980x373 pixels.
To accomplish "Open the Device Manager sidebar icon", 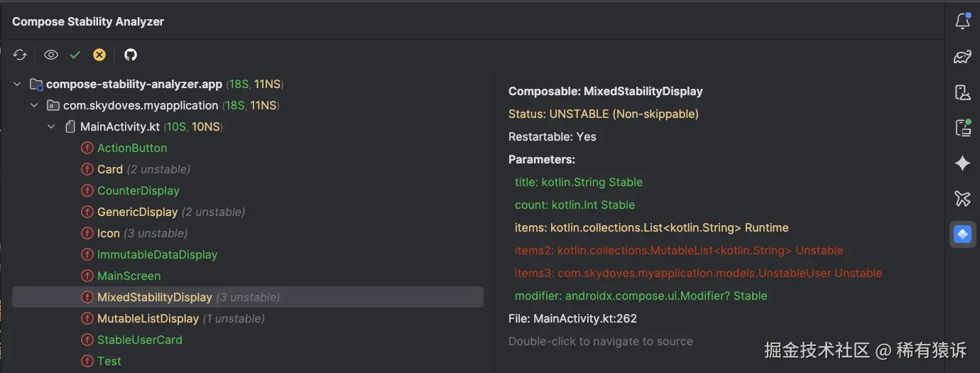I will 962,92.
